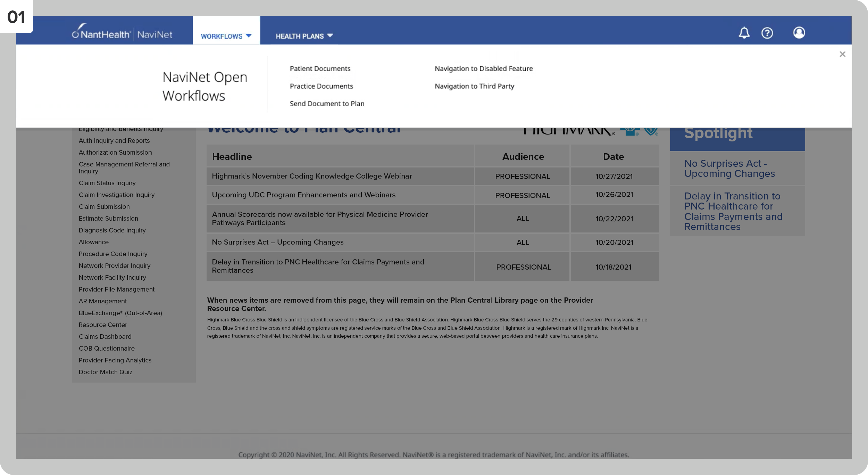868x475 pixels.
Task: Select Allowance in the sidebar
Action: click(x=94, y=242)
